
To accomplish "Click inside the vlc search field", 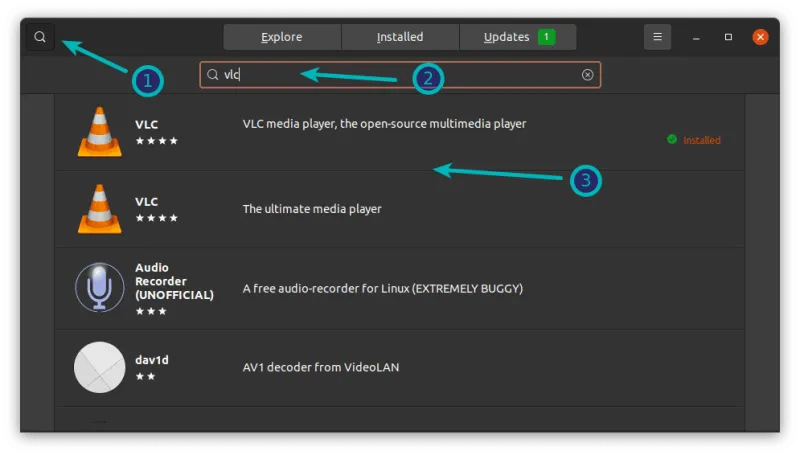I will tap(400, 75).
